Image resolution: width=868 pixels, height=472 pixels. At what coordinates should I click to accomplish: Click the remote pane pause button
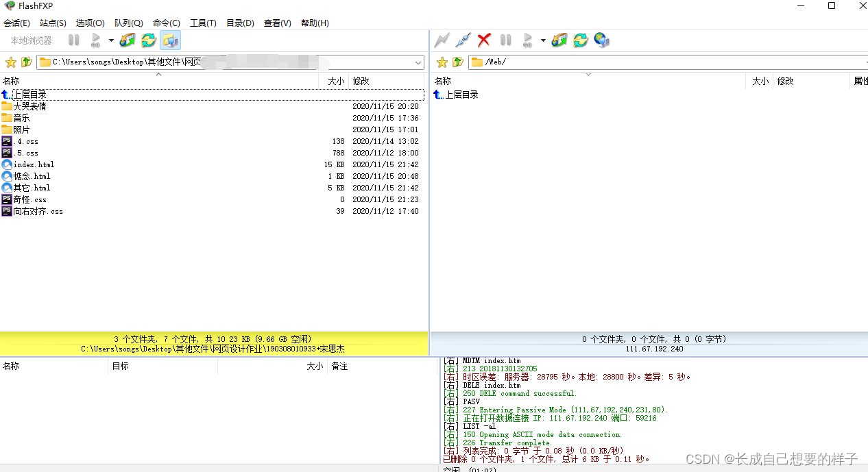(x=506, y=40)
